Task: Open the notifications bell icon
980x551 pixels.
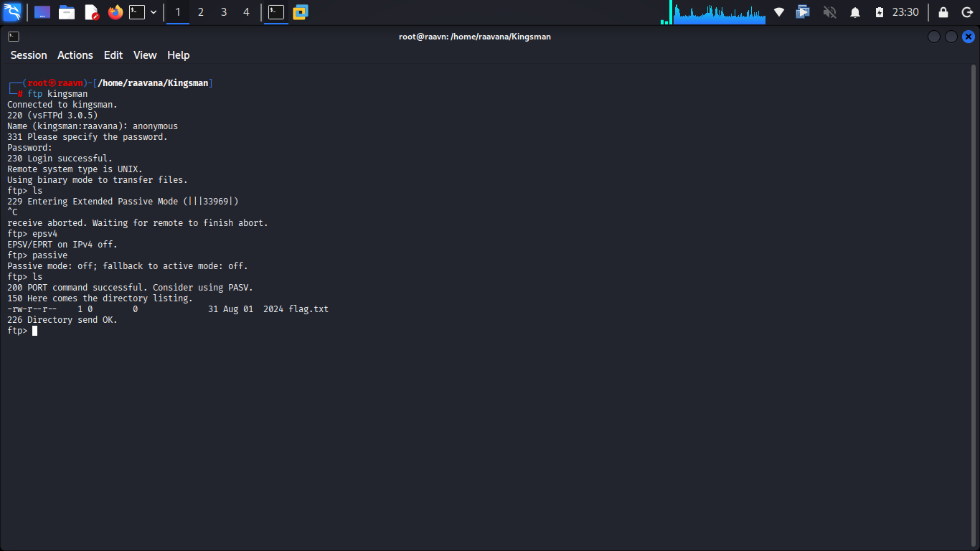Action: pyautogui.click(x=855, y=12)
